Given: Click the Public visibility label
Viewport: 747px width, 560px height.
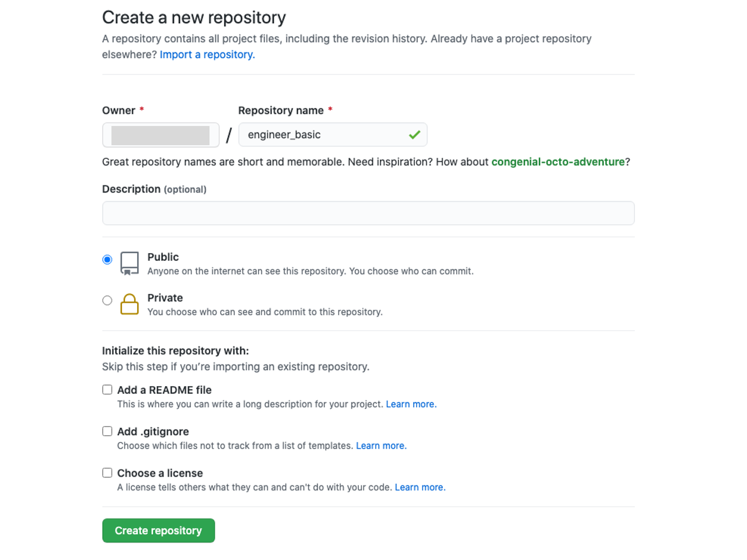Looking at the screenshot, I should point(163,257).
